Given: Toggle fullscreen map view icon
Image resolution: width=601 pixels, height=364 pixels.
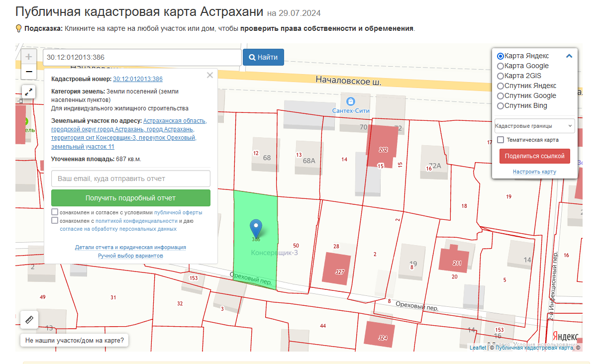Looking at the screenshot, I should 28,91.
